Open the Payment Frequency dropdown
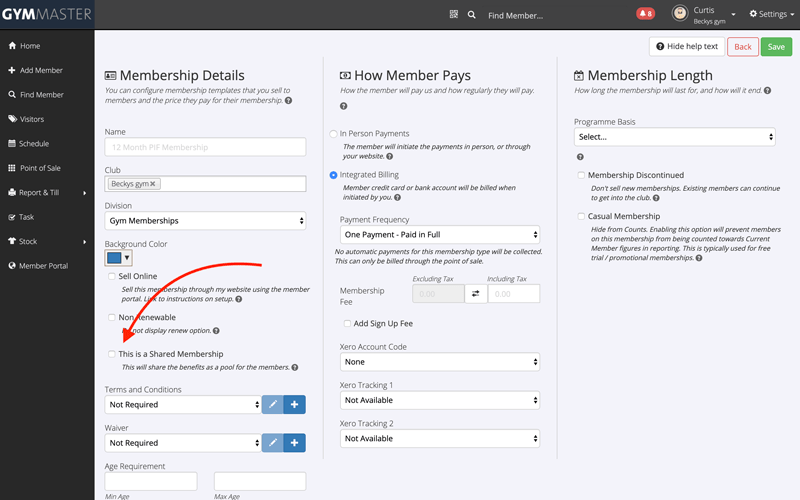800x500 pixels. click(x=438, y=235)
